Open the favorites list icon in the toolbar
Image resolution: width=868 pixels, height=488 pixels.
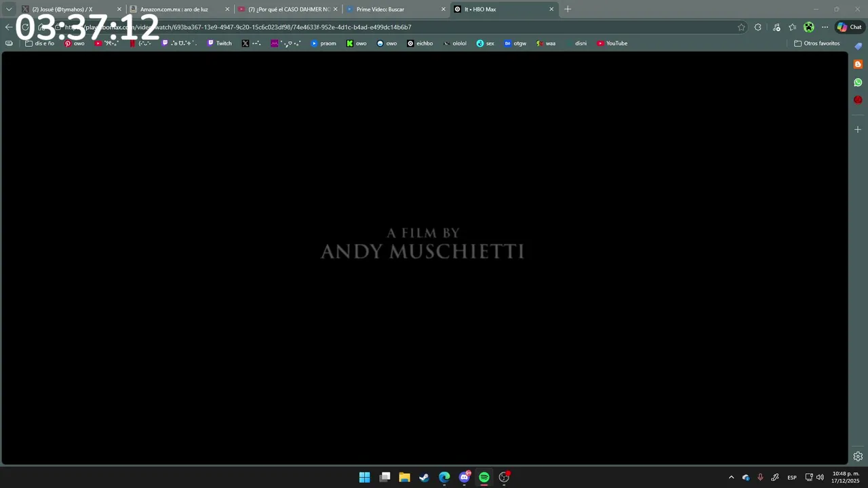792,27
